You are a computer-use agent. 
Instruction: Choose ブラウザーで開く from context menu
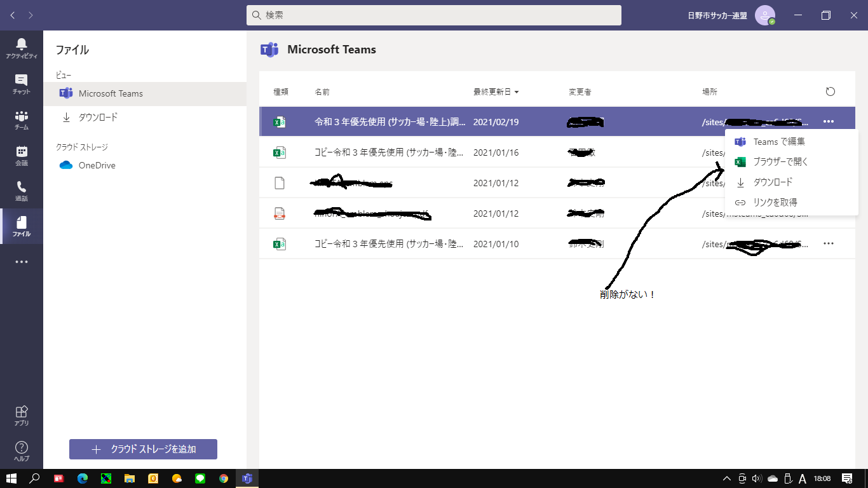[791, 162]
